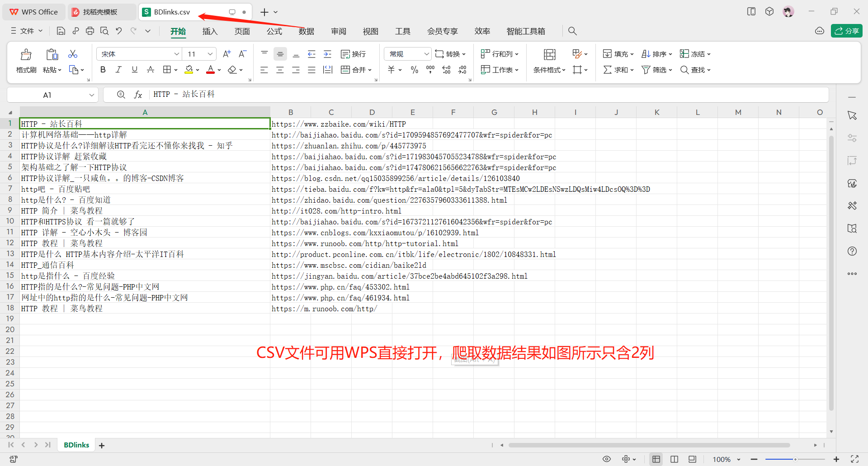Image resolution: width=868 pixels, height=466 pixels.
Task: Click the Cut scissors icon
Action: (73, 54)
